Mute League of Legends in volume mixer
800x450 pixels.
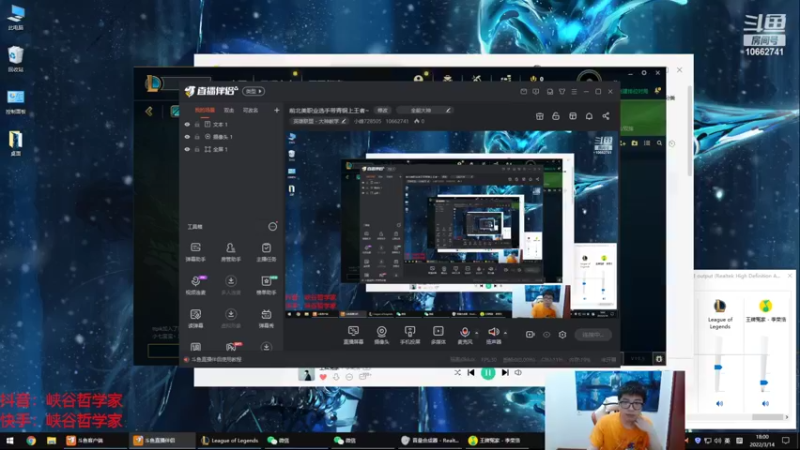[719, 404]
